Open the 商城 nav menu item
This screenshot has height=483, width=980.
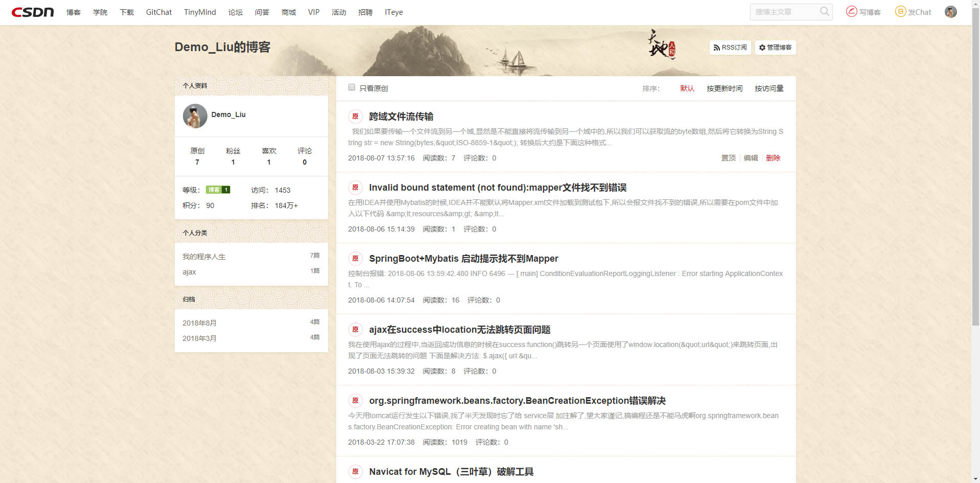(289, 12)
